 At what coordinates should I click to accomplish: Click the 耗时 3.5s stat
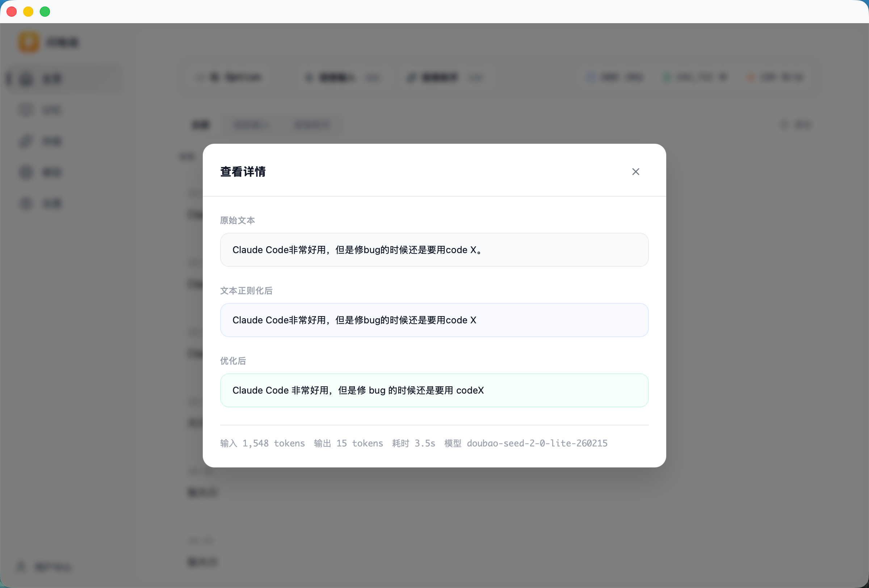pyautogui.click(x=413, y=443)
